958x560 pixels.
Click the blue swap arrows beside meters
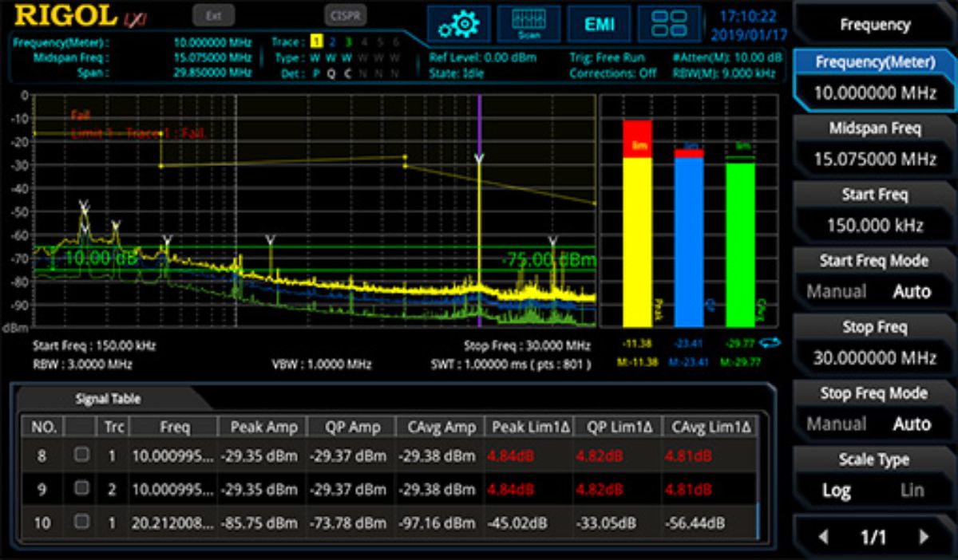(x=770, y=344)
